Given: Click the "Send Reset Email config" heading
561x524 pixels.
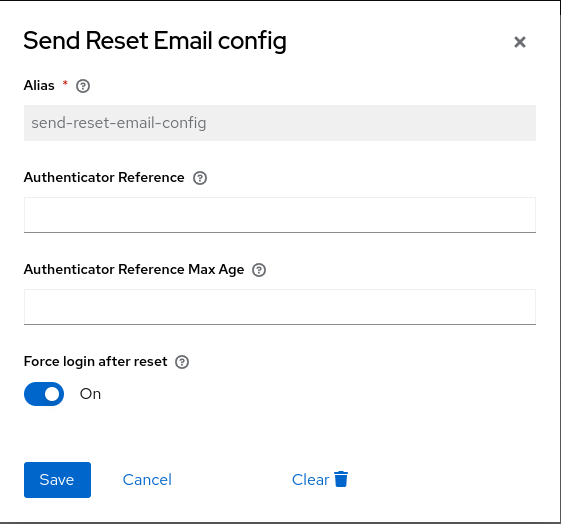Looking at the screenshot, I should [x=155, y=40].
